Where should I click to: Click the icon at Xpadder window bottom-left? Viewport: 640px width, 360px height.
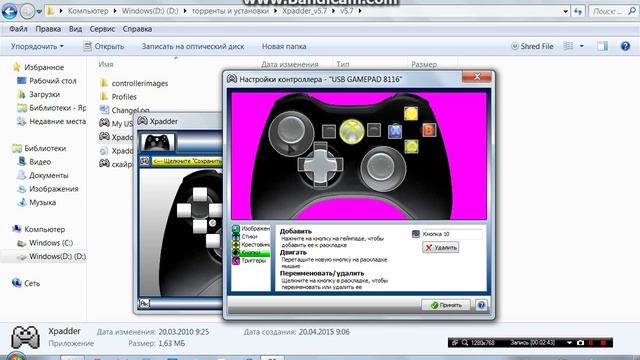[x=144, y=303]
